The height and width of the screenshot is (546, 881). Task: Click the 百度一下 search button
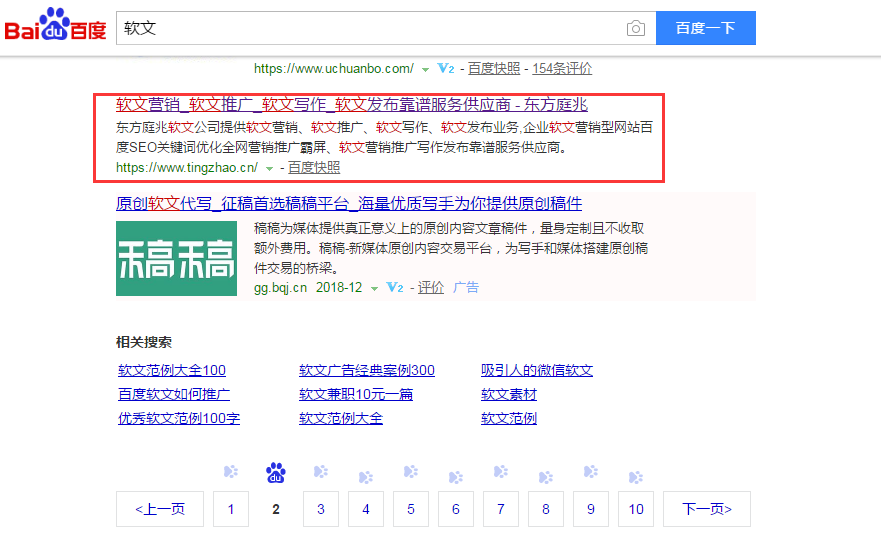click(705, 28)
